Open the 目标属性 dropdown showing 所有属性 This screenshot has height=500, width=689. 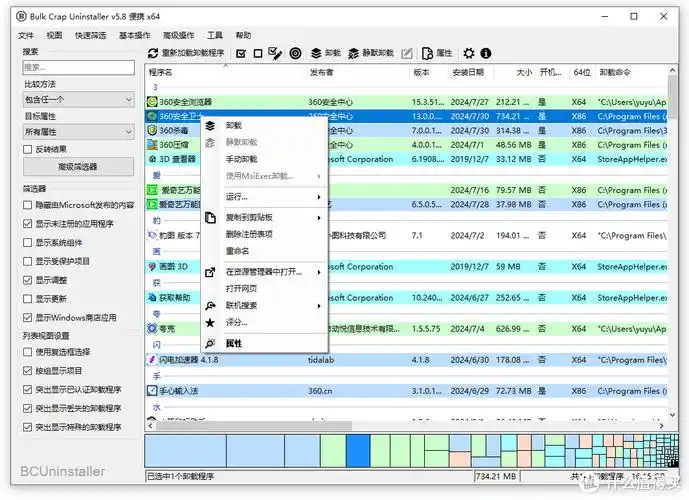pyautogui.click(x=78, y=131)
